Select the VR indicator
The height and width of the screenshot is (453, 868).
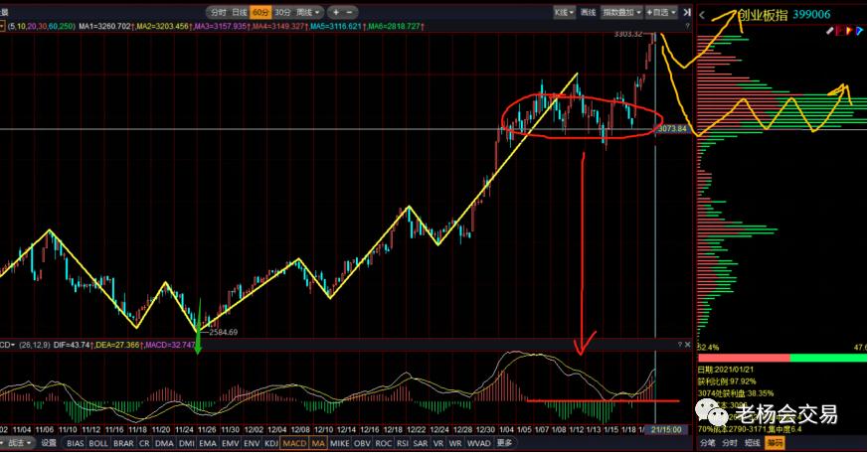pyautogui.click(x=437, y=443)
